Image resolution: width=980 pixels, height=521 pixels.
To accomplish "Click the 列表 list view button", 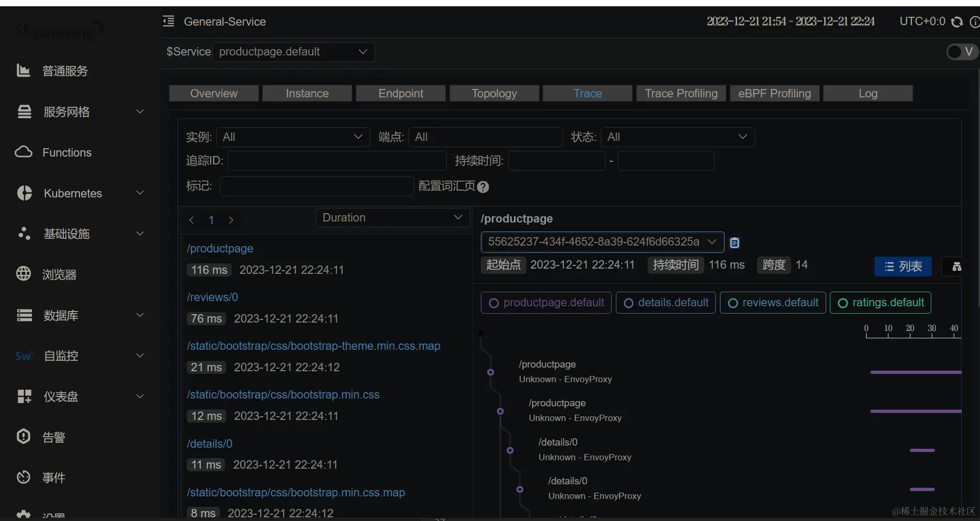I will point(903,267).
